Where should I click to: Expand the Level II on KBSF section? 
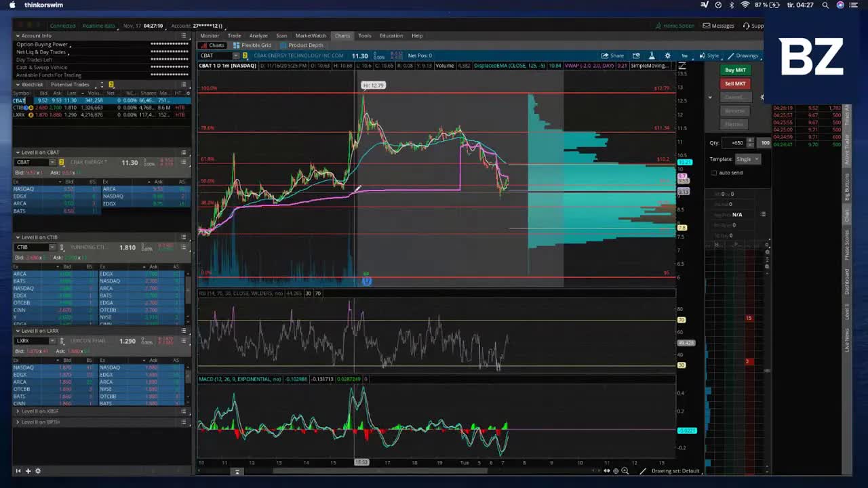(18, 411)
